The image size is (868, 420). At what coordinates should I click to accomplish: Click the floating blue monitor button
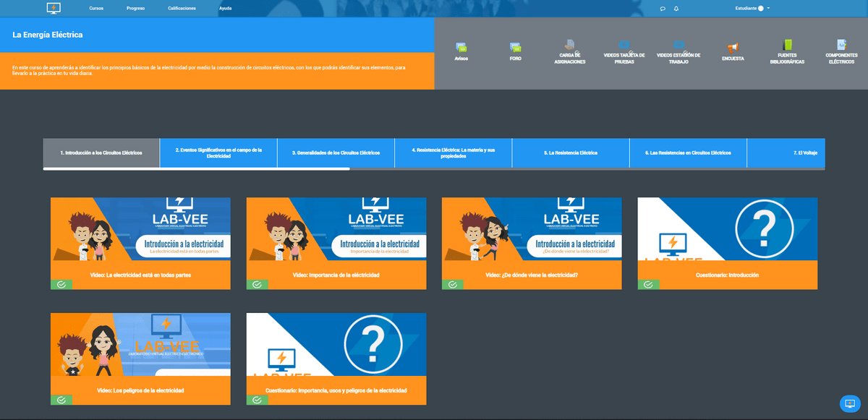(849, 403)
